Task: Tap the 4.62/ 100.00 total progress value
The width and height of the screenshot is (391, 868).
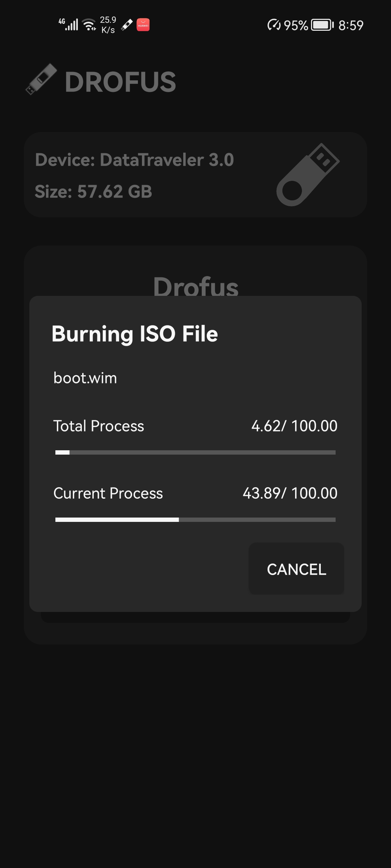Action: pyautogui.click(x=294, y=426)
